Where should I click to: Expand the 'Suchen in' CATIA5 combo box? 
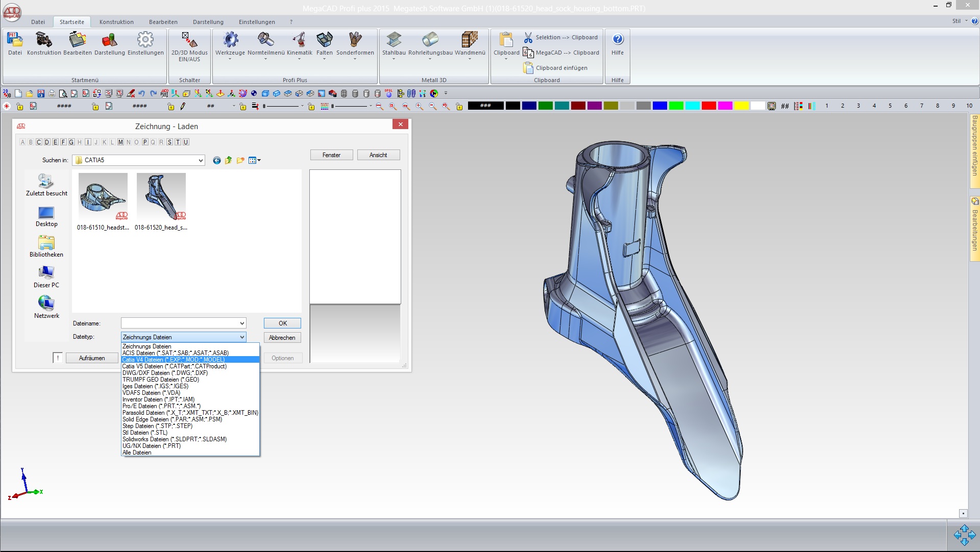tap(201, 160)
